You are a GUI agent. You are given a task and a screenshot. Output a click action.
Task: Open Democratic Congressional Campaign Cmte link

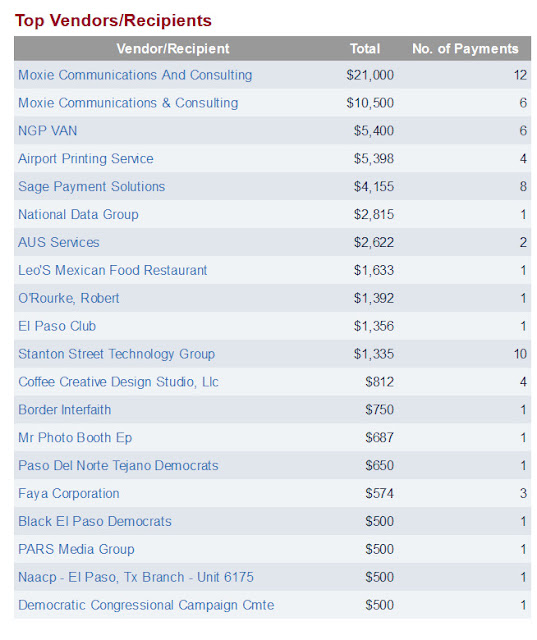coord(146,605)
